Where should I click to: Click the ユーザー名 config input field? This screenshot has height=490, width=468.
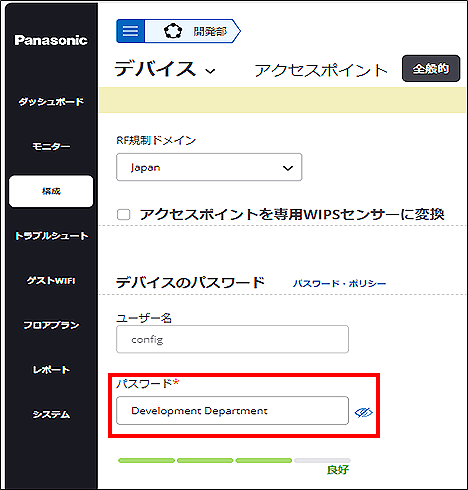[x=232, y=339]
